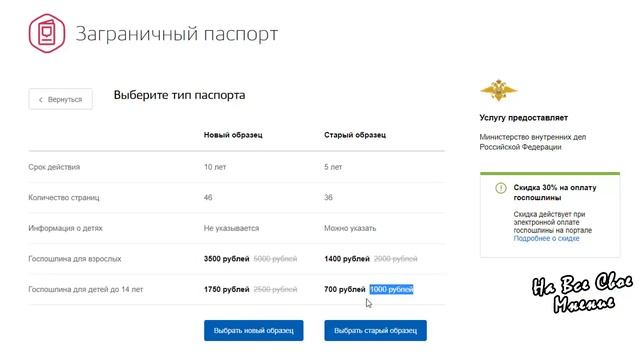
Task: Click the Не указывается cell
Action: pos(231,228)
